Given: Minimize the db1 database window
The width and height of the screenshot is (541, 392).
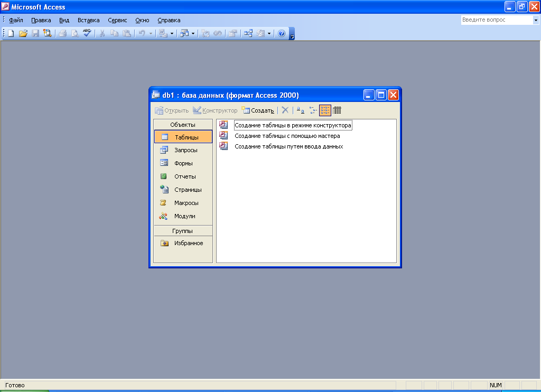Looking at the screenshot, I should pos(369,95).
